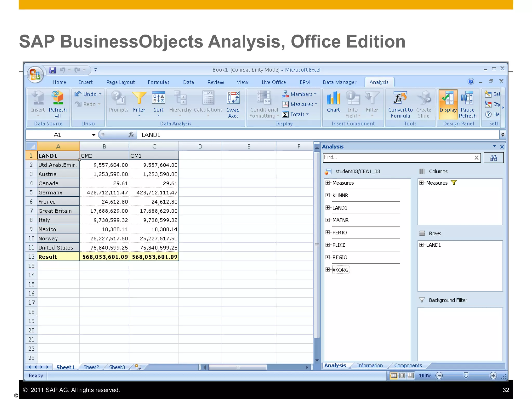This screenshot has height=399, width=532.
Task: Click the Office button orb
Action: (35, 75)
